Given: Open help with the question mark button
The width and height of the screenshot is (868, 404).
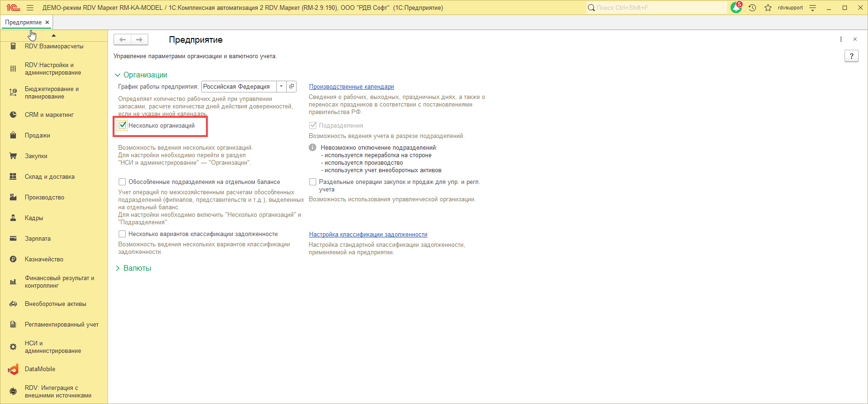Looking at the screenshot, I should (x=852, y=56).
